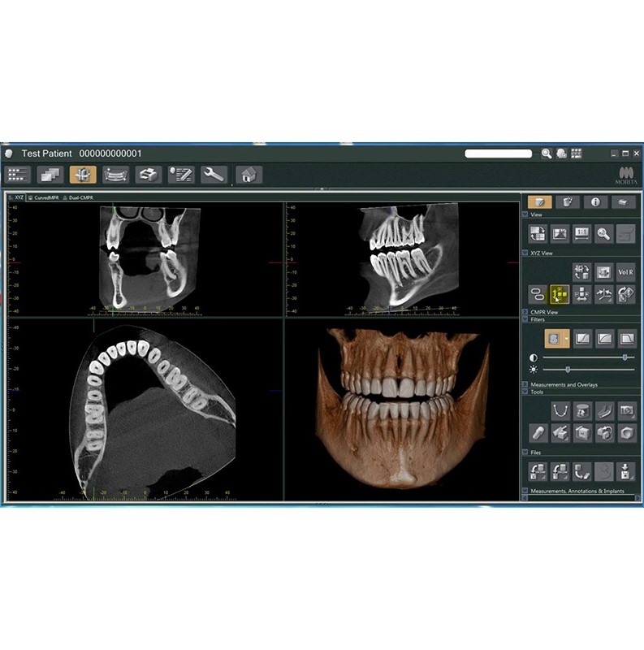Image resolution: width=644 pixels, height=650 pixels.
Task: Expand the CMPR View section
Action: pos(524,312)
